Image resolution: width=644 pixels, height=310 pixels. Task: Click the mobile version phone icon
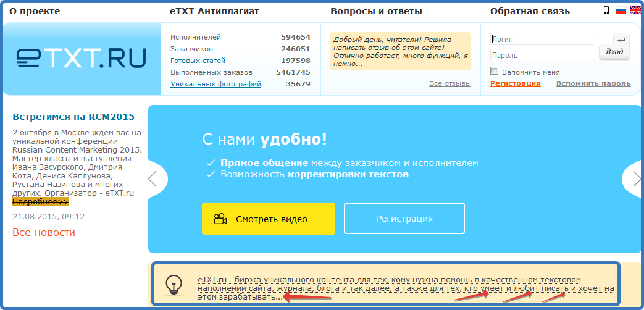pyautogui.click(x=606, y=10)
